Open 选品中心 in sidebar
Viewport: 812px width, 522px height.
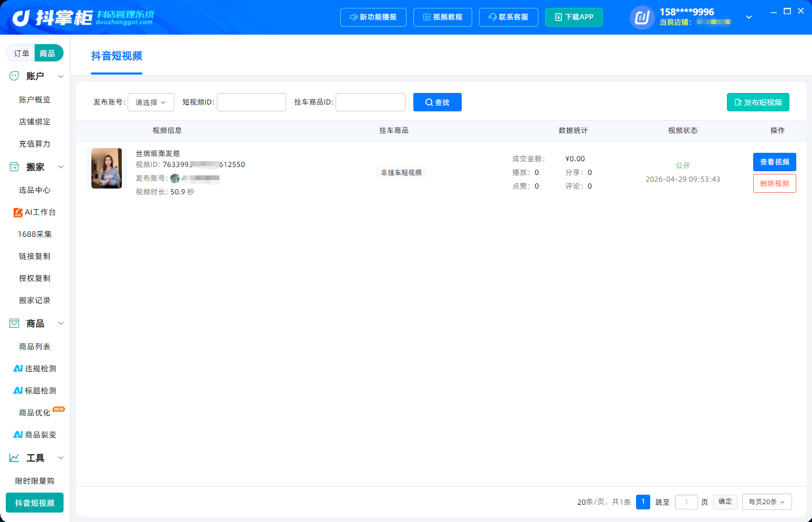[35, 190]
